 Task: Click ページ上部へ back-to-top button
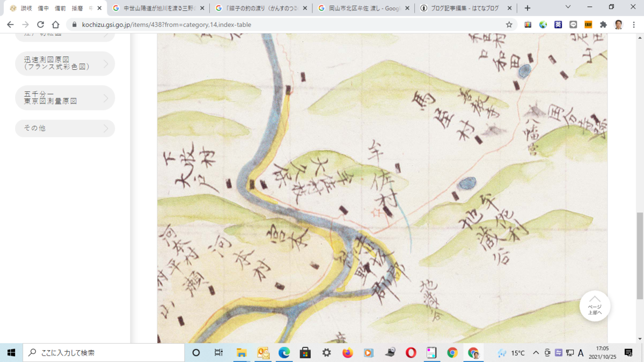pyautogui.click(x=595, y=306)
